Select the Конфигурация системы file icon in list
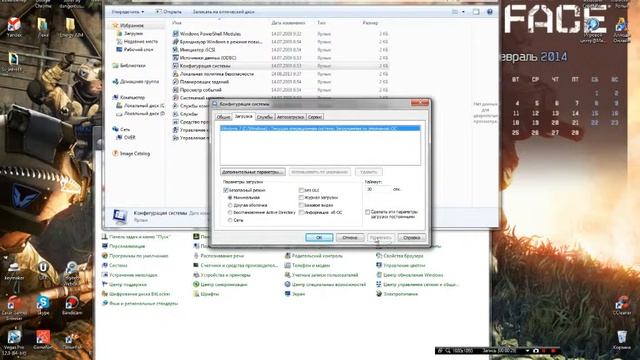The width and height of the screenshot is (640, 360). [x=175, y=66]
